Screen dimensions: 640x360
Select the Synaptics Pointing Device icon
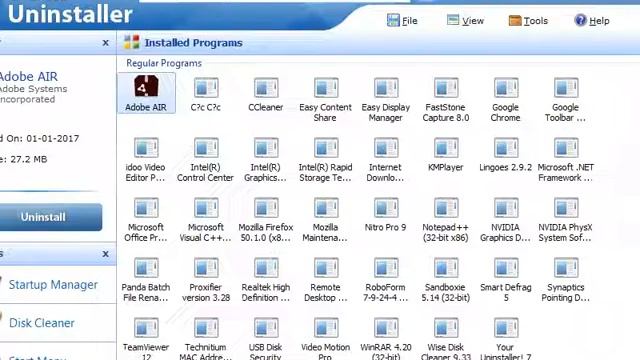coord(566,267)
